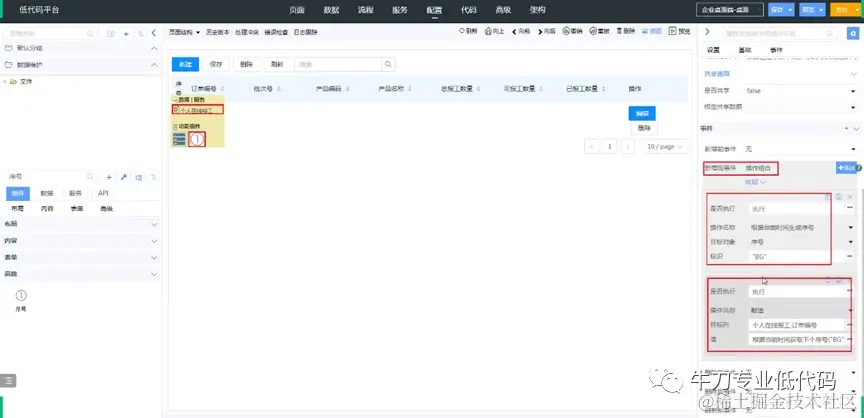Click the 向上 home-arrow toolbar item

point(494,31)
